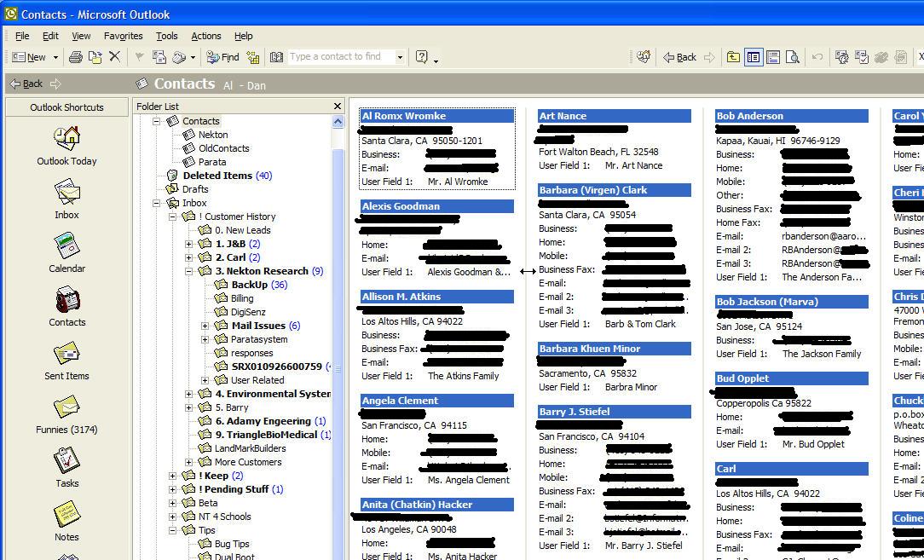
Task: Click Back in the Advanced toolbar
Action: pyautogui.click(x=680, y=57)
